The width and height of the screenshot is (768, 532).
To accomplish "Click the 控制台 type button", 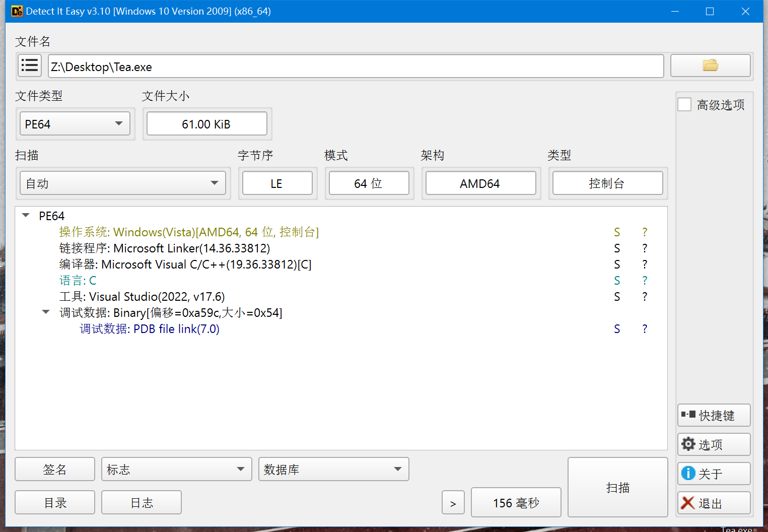I will click(x=607, y=183).
